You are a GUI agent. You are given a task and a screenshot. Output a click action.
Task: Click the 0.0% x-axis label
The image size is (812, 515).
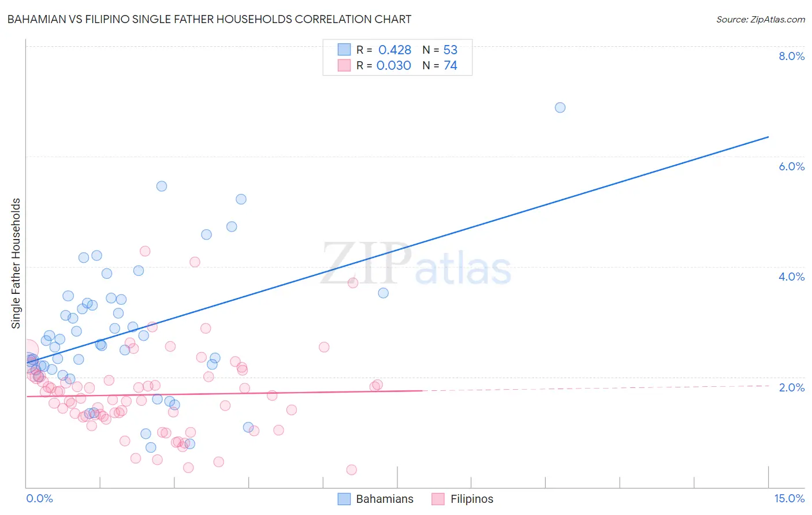39,498
